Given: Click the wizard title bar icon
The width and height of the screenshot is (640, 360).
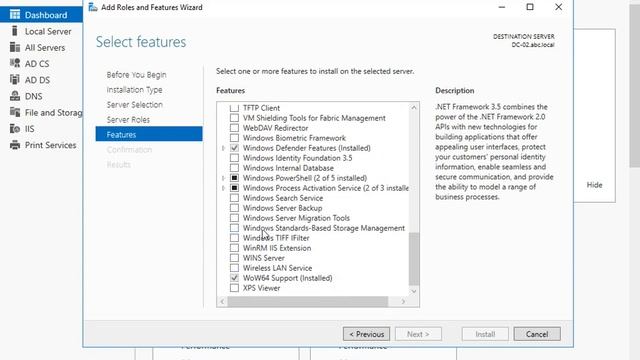Looking at the screenshot, I should 93,7.
